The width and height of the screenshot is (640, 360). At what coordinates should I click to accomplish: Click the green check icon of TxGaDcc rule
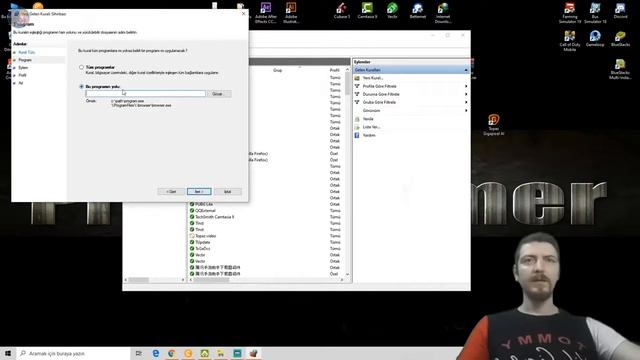coord(192,249)
